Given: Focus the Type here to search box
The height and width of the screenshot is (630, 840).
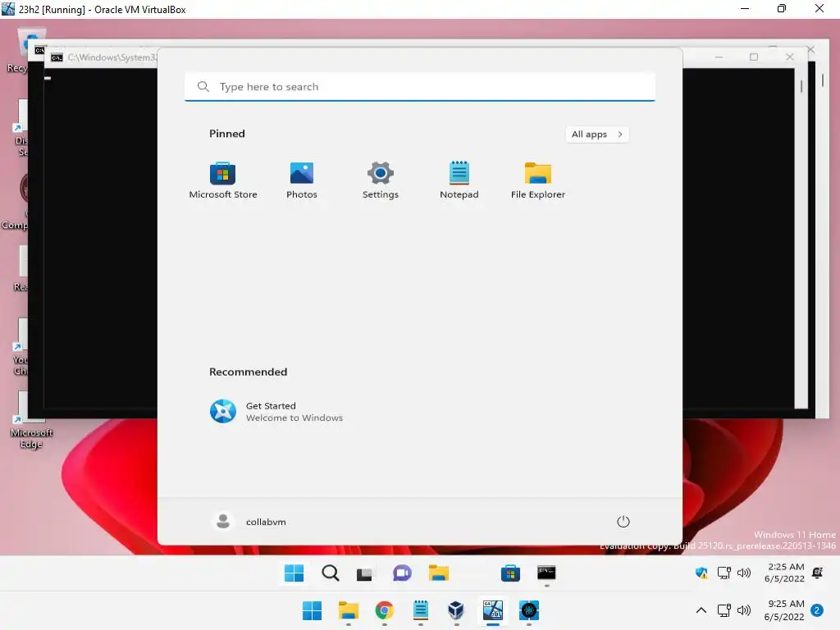Looking at the screenshot, I should click(x=420, y=87).
